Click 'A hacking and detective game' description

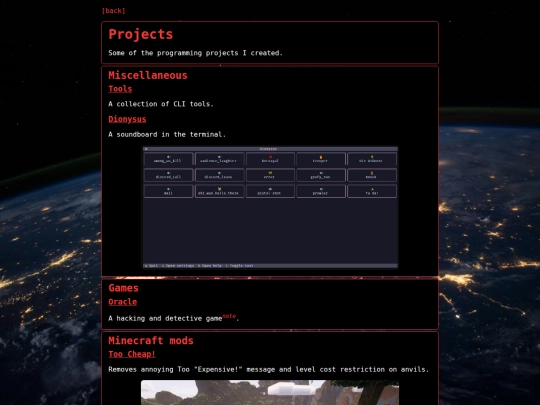(165, 319)
